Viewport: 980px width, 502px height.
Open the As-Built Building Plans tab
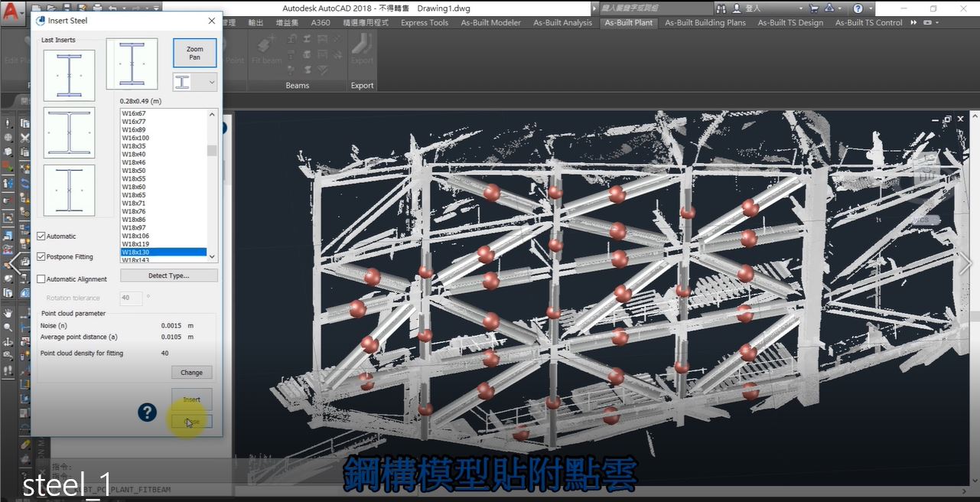pyautogui.click(x=705, y=23)
